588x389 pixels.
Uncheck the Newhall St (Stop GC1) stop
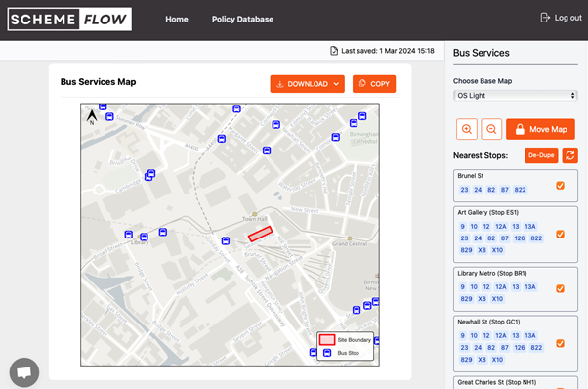pos(560,343)
